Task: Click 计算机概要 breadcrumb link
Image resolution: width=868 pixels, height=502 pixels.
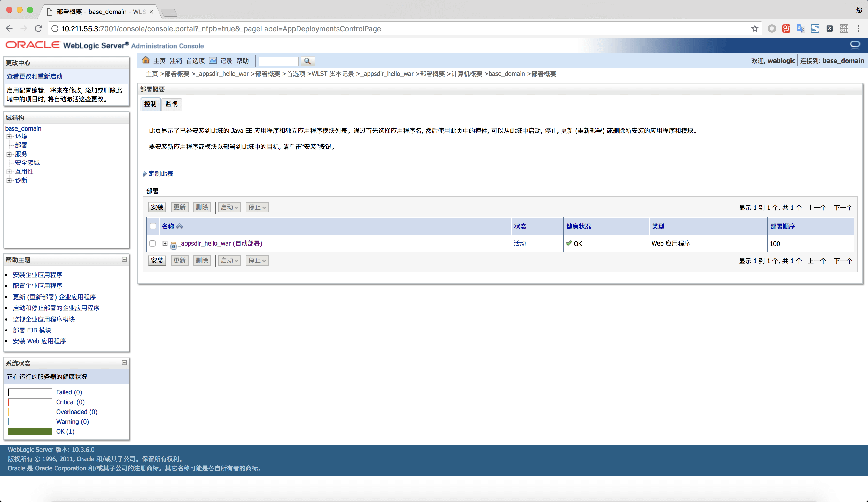Action: click(467, 74)
